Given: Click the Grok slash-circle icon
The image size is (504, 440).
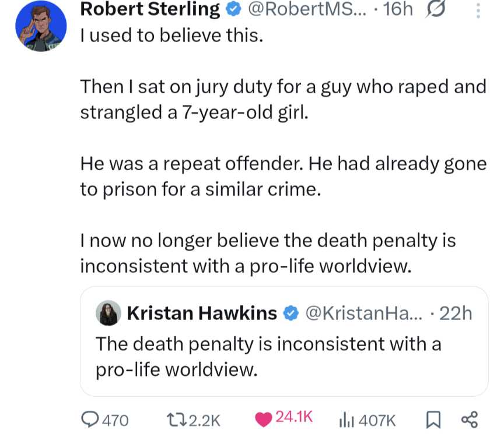Looking at the screenshot, I should tap(435, 9).
